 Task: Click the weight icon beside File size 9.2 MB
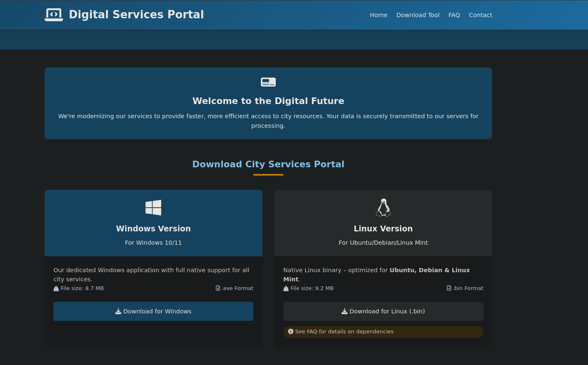coord(286,288)
